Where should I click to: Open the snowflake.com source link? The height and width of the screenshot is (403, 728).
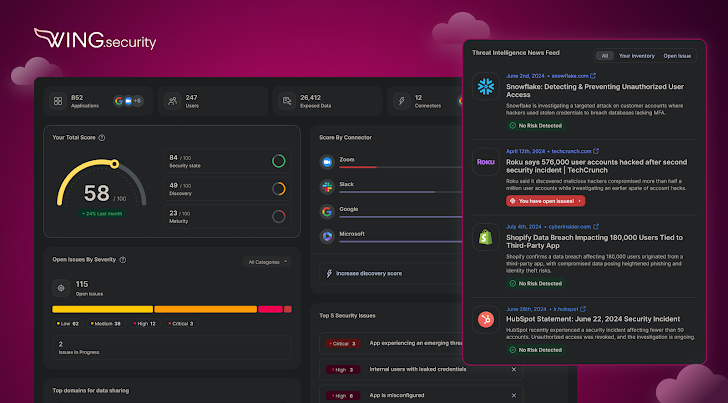(570, 76)
